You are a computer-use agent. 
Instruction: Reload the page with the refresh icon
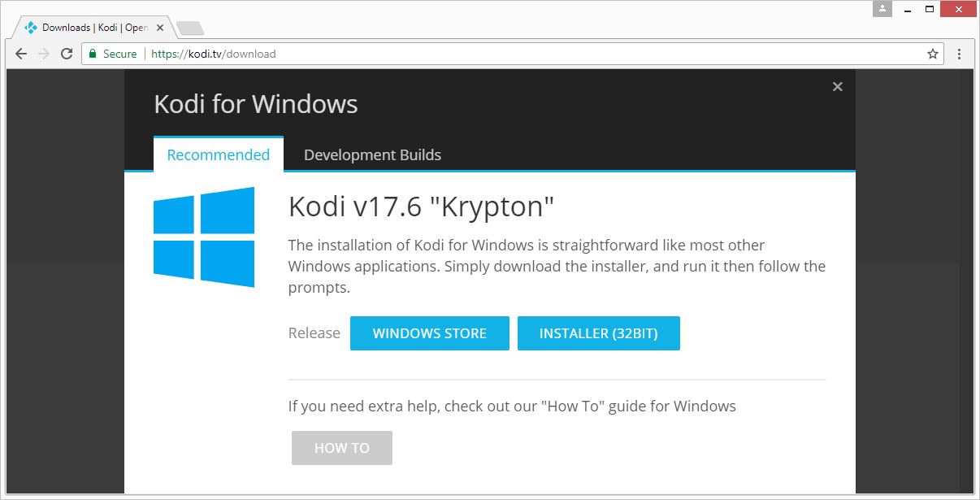pos(67,54)
